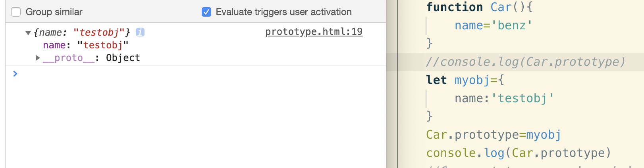Click the commented //console.log(Car.prototype) line
The height and width of the screenshot is (168, 644).
point(526,62)
